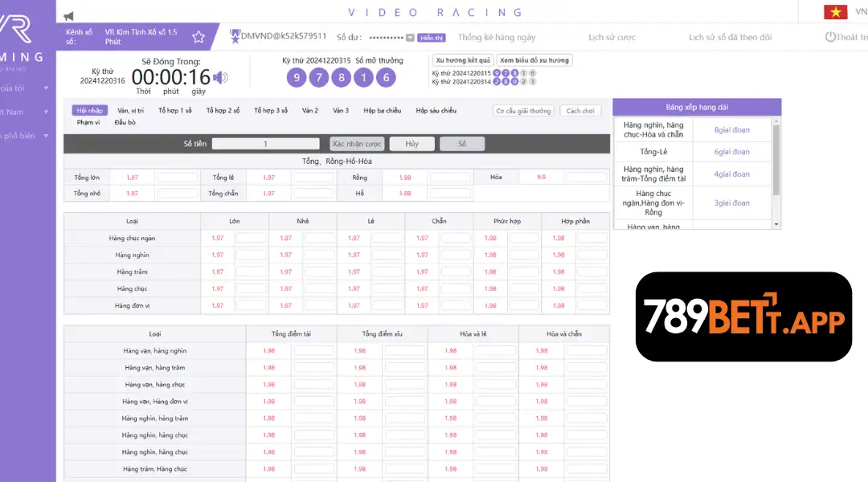Expand the Nam sidebar menu

[x=46, y=112]
